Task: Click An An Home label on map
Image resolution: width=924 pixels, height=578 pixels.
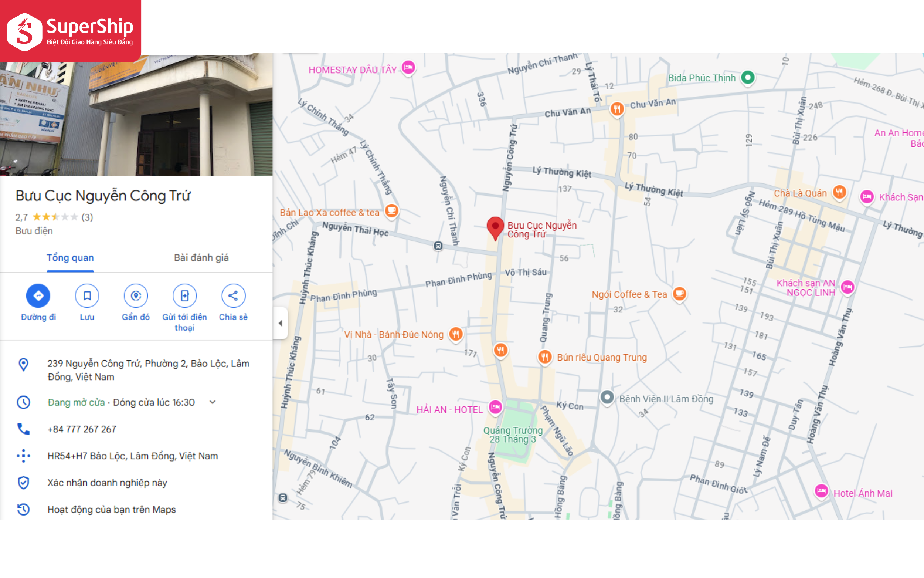Action: [x=899, y=138]
